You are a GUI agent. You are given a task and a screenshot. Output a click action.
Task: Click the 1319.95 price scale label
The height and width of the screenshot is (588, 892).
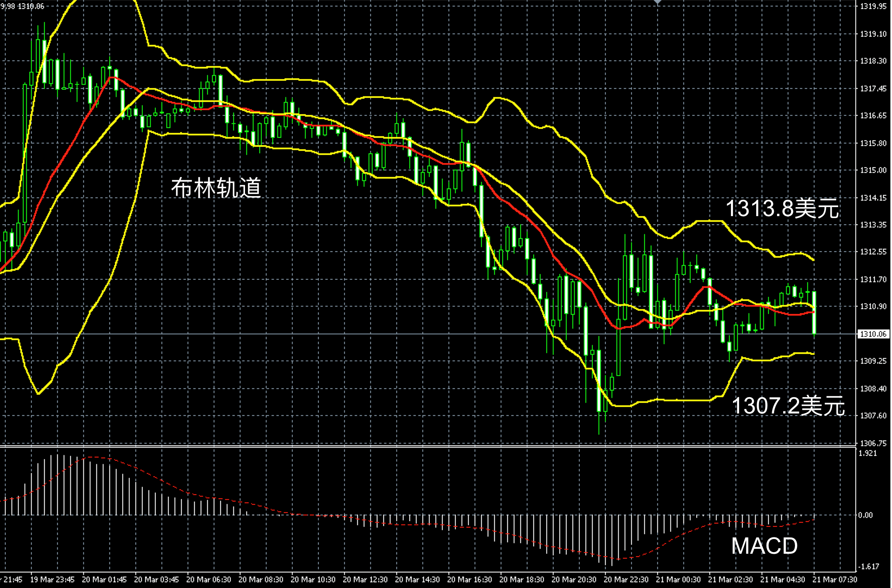point(873,7)
